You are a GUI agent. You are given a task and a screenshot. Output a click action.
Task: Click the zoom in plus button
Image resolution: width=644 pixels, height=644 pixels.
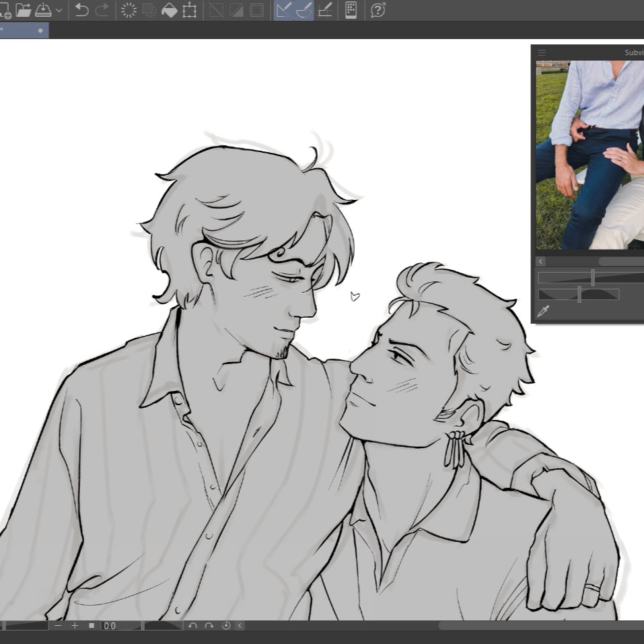point(75,626)
